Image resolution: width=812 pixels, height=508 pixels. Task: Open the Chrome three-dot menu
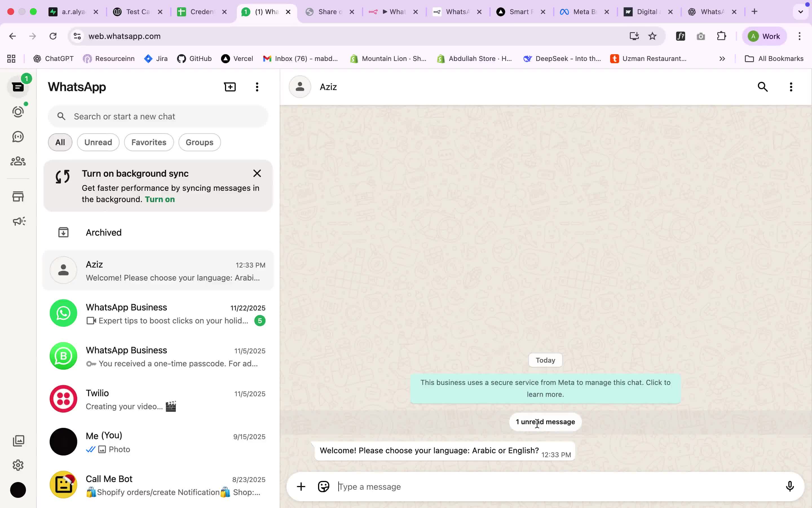(800, 36)
